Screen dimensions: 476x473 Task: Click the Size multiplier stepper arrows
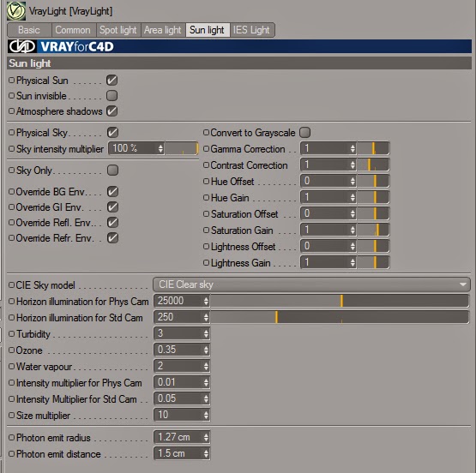pyautogui.click(x=206, y=415)
